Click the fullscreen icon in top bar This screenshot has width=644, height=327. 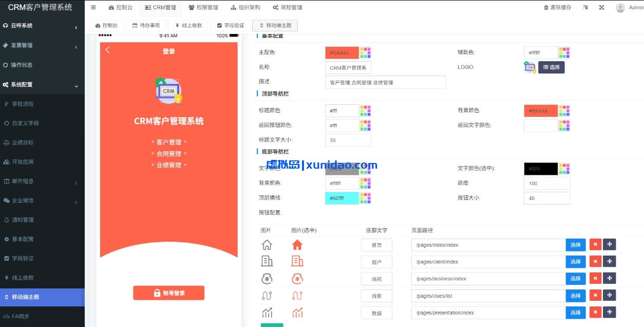tap(602, 7)
